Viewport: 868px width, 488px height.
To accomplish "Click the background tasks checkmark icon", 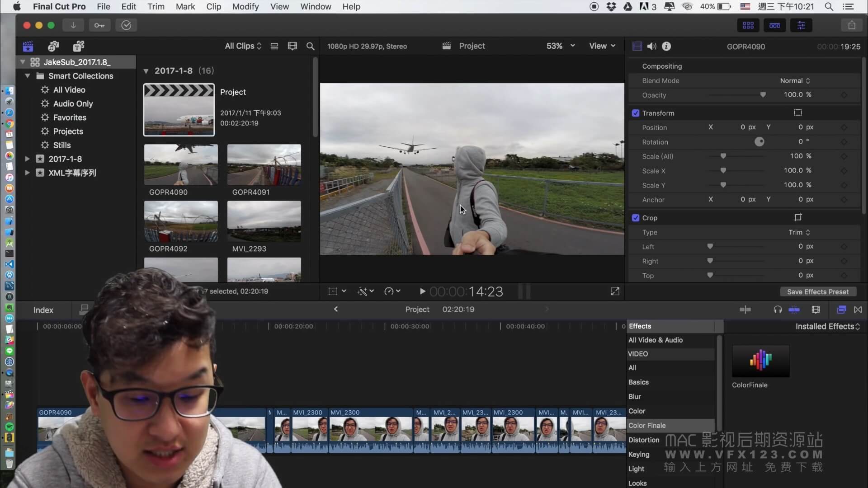I will [126, 25].
